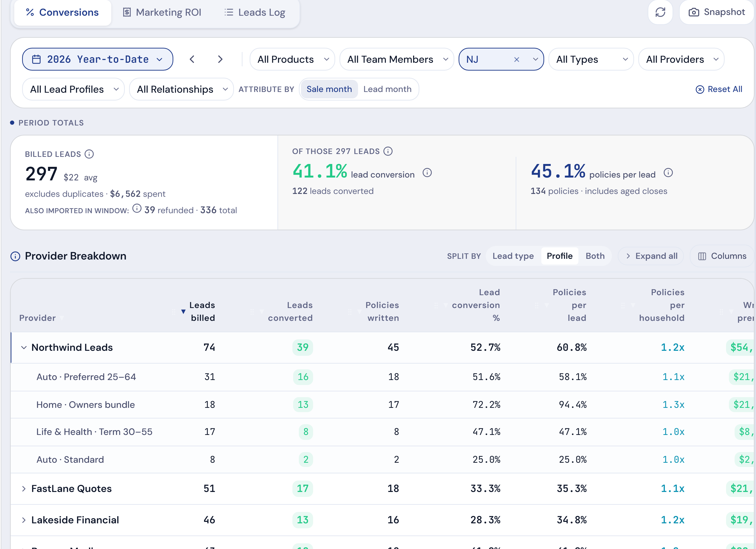Click Provider Breakdown info icon

15,256
